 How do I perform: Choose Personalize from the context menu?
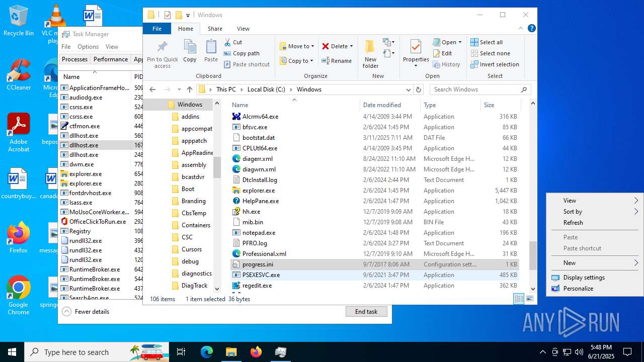tap(578, 289)
